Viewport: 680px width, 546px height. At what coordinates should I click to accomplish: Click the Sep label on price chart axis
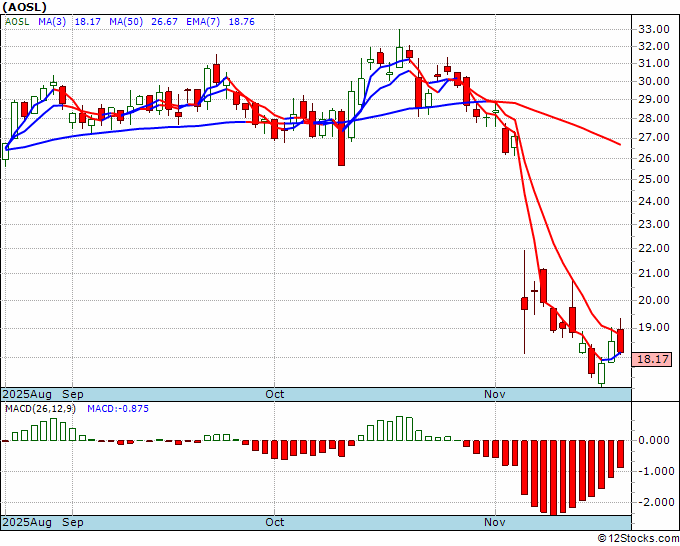click(72, 394)
